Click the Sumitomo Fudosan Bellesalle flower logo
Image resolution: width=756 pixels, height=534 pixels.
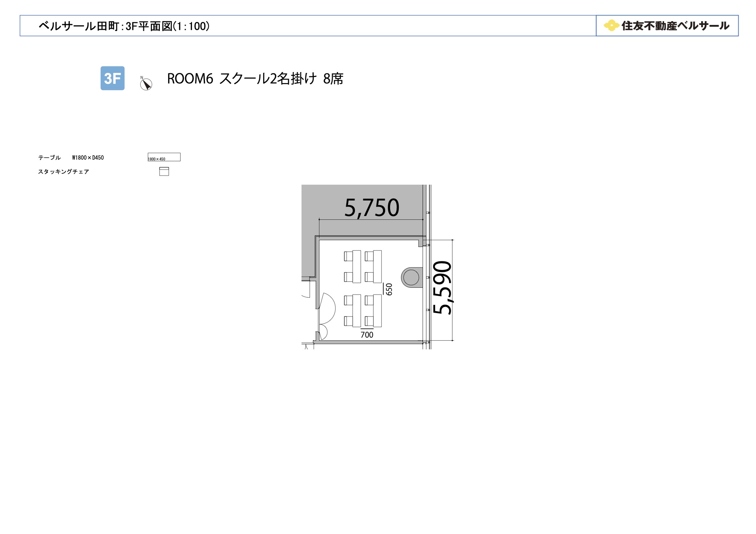click(611, 26)
